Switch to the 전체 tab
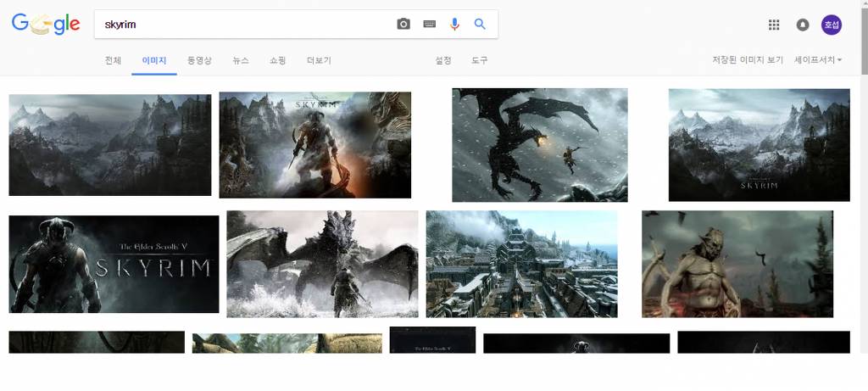This screenshot has width=868, height=391. pyautogui.click(x=113, y=60)
